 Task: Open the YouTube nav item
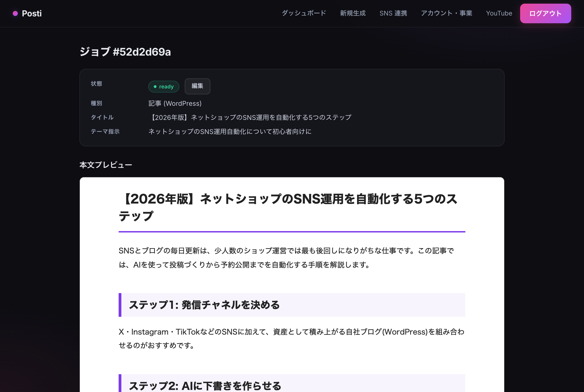pyautogui.click(x=499, y=13)
